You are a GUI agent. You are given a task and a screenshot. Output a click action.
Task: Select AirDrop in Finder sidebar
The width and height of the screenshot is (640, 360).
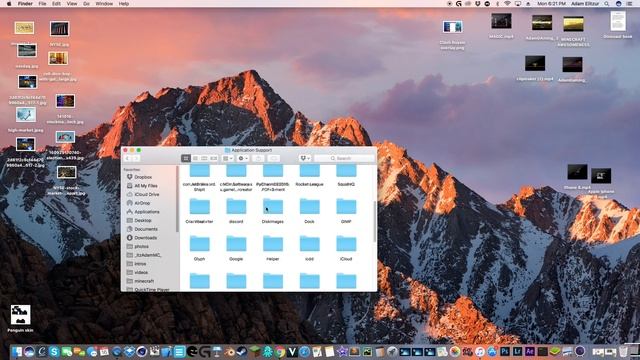(x=138, y=203)
